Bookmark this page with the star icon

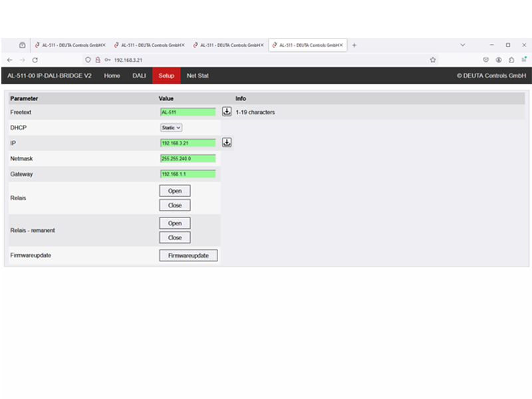click(x=433, y=60)
